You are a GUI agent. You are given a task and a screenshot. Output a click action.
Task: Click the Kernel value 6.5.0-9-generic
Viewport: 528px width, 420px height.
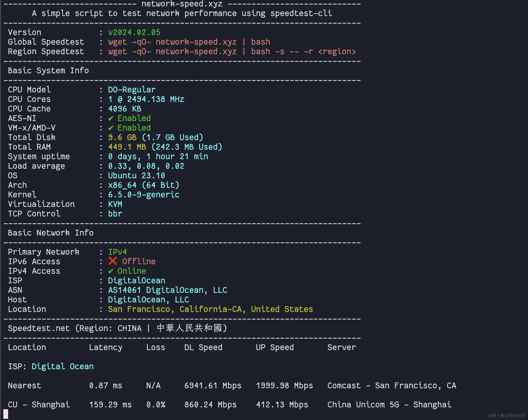144,195
